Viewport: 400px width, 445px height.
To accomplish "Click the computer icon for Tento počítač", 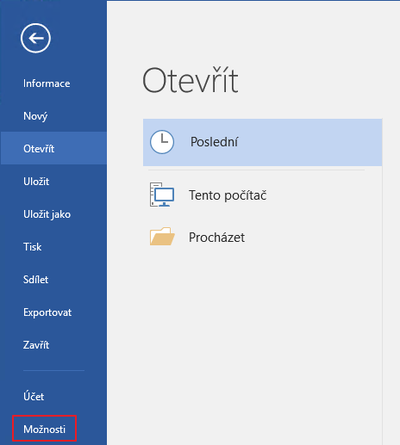I will point(162,195).
